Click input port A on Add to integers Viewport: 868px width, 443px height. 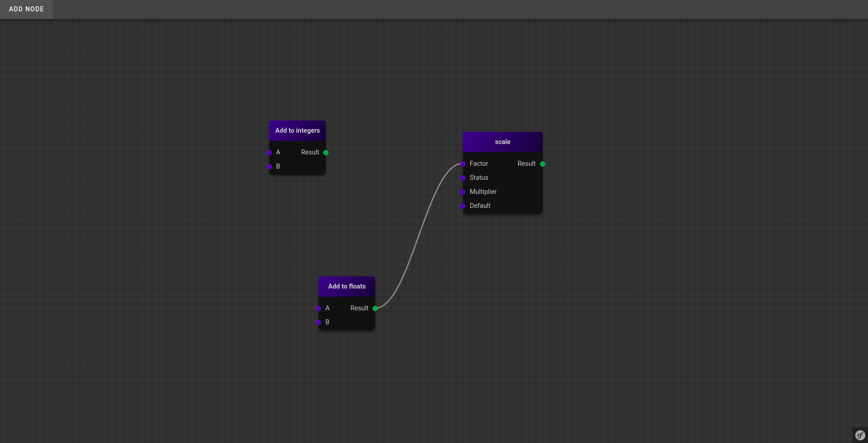tap(269, 153)
